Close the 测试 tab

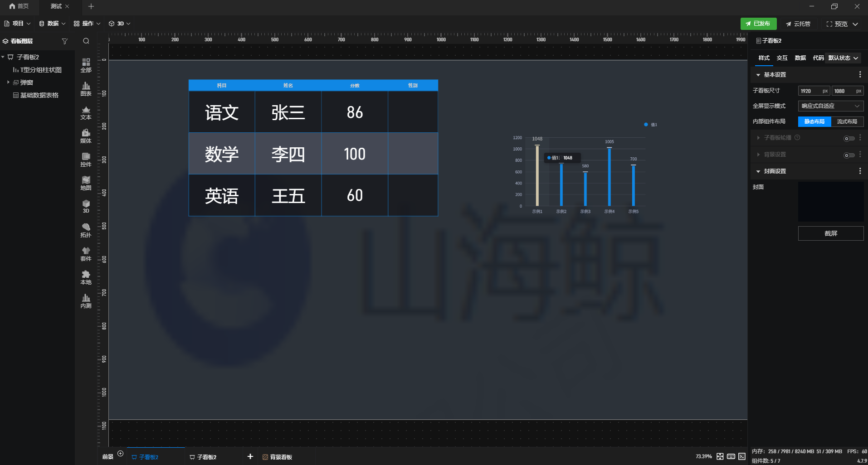pyautogui.click(x=67, y=6)
